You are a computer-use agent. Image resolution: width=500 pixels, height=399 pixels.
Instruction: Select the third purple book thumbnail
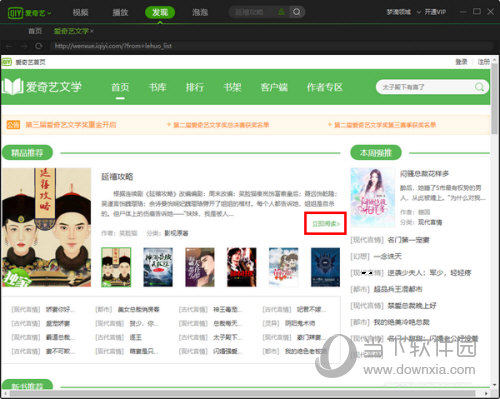click(200, 267)
